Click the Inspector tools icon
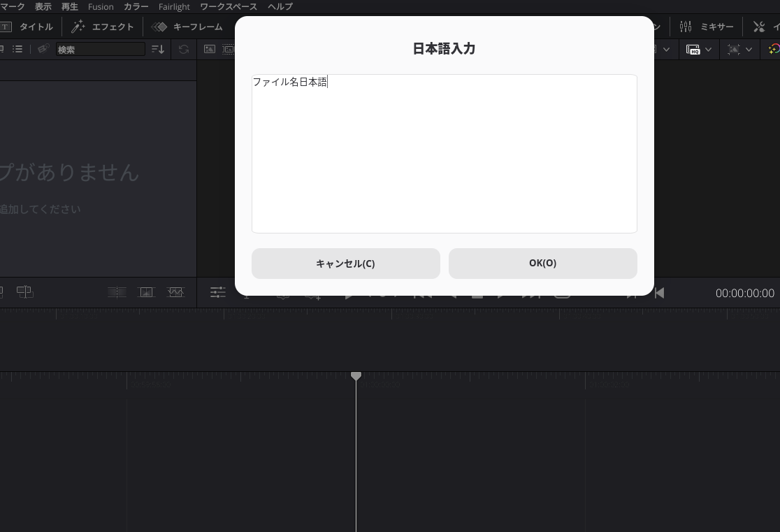Image resolution: width=780 pixels, height=532 pixels. [x=759, y=27]
